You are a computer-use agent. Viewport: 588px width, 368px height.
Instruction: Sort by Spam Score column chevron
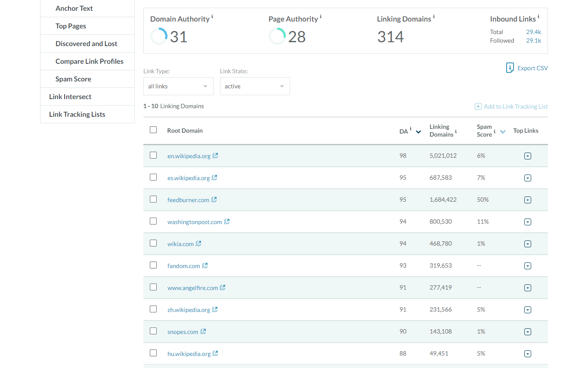click(x=502, y=132)
